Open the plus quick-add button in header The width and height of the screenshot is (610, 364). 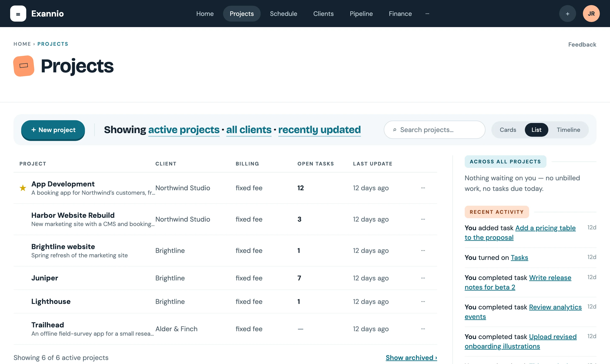tap(567, 14)
